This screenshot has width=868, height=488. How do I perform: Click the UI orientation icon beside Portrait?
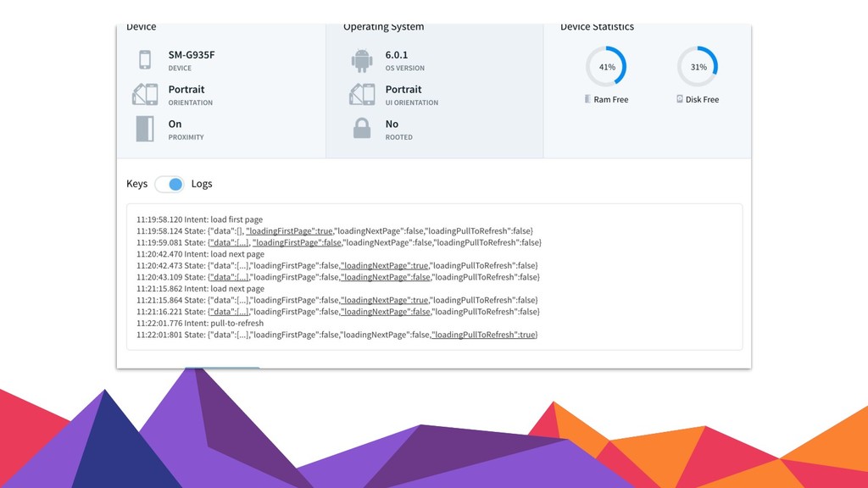click(x=362, y=94)
